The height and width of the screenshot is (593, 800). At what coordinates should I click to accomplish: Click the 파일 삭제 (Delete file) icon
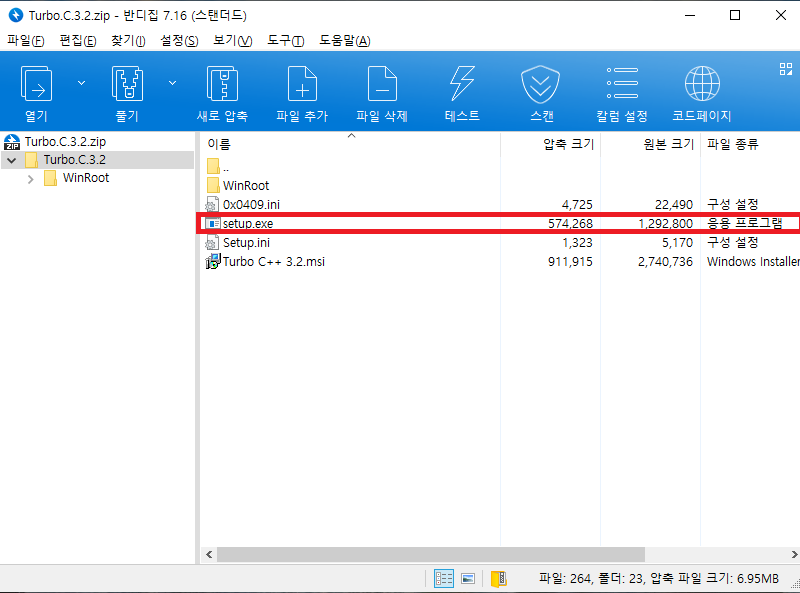click(x=382, y=84)
